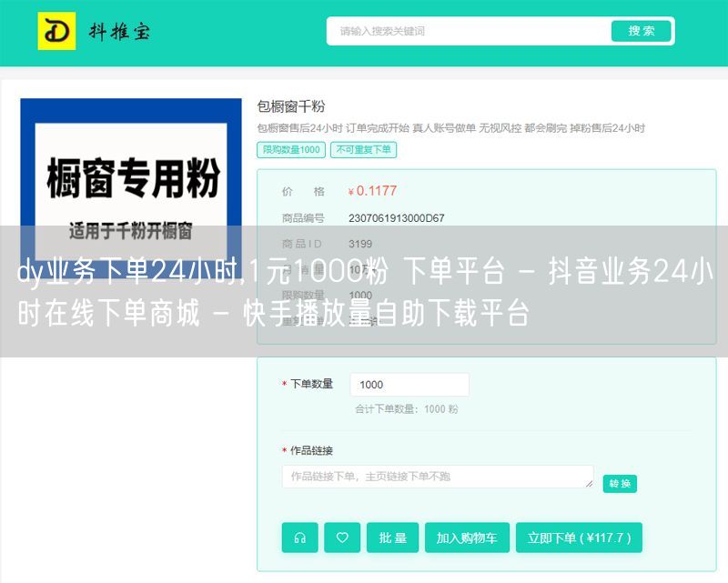
Task: Click the 不可重复下单 tag
Action: (x=363, y=149)
